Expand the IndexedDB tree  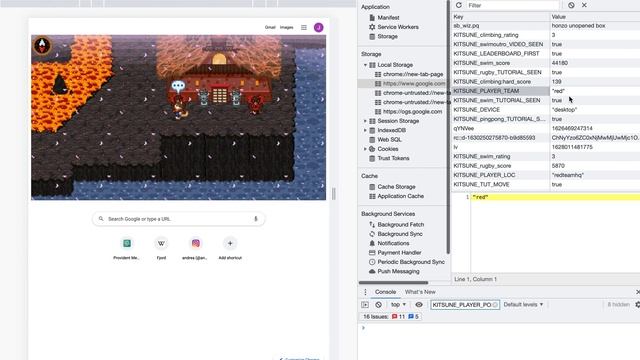[x=365, y=130]
